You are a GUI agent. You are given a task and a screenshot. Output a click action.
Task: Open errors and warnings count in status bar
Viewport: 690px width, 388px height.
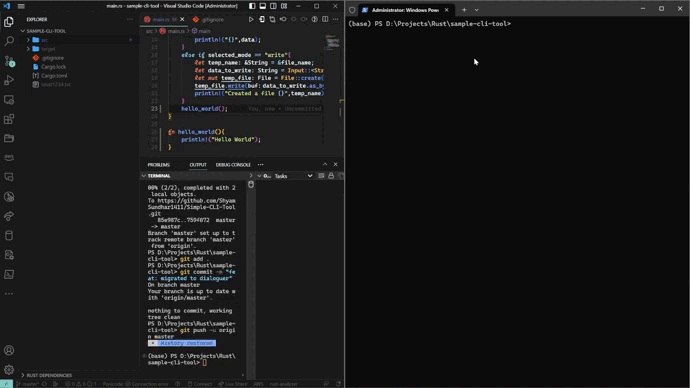pyautogui.click(x=81, y=384)
